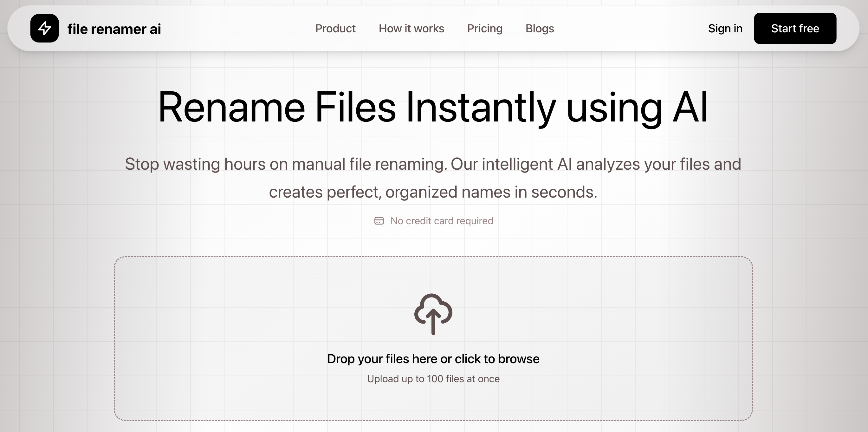Click the word "Rename" in the main headline
The width and height of the screenshot is (868, 432).
[x=232, y=107]
